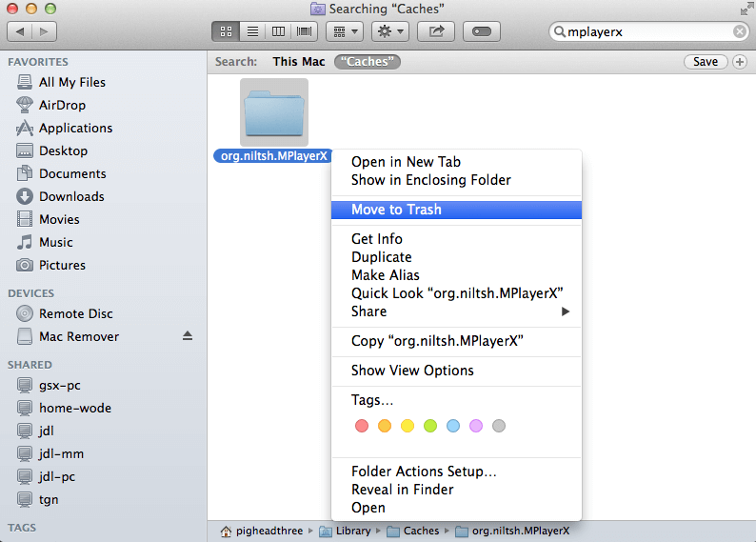
Task: Apply the green tag color
Action: coord(430,426)
